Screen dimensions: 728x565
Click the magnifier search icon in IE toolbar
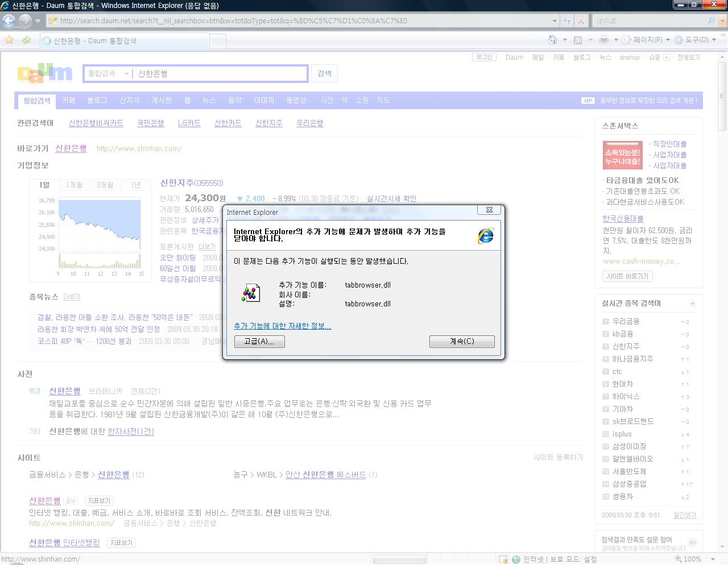tap(711, 21)
